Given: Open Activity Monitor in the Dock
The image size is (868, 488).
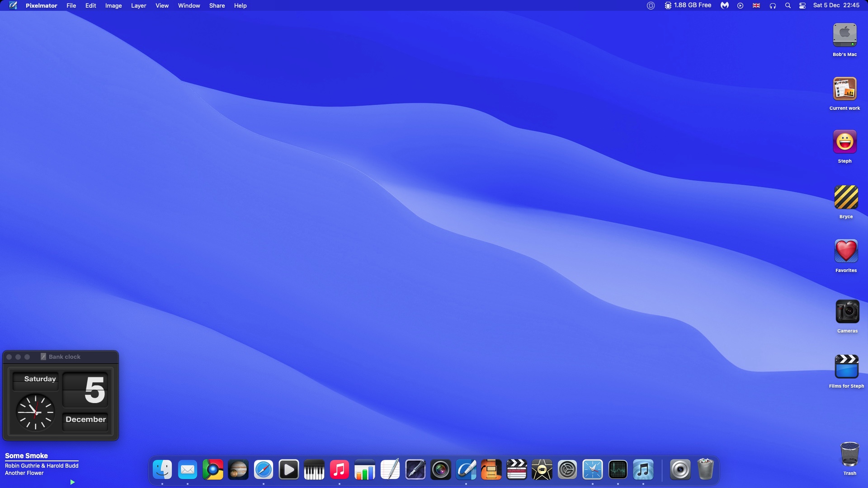Looking at the screenshot, I should 618,470.
